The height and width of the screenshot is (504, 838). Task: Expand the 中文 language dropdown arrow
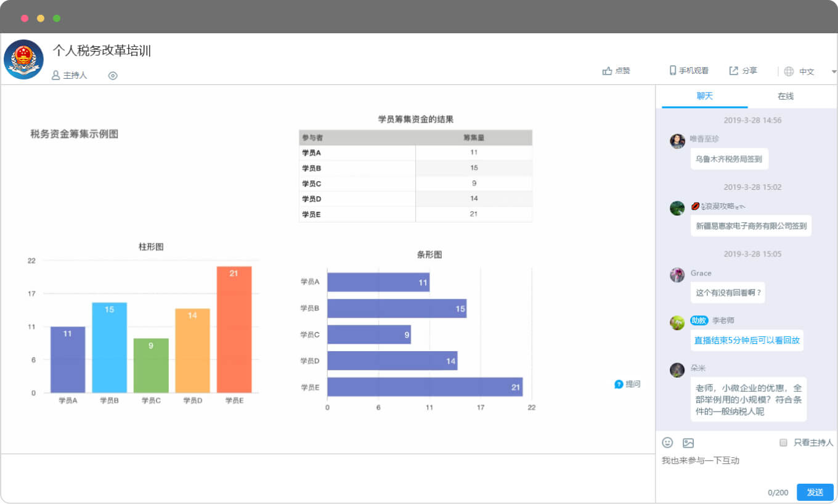[834, 71]
